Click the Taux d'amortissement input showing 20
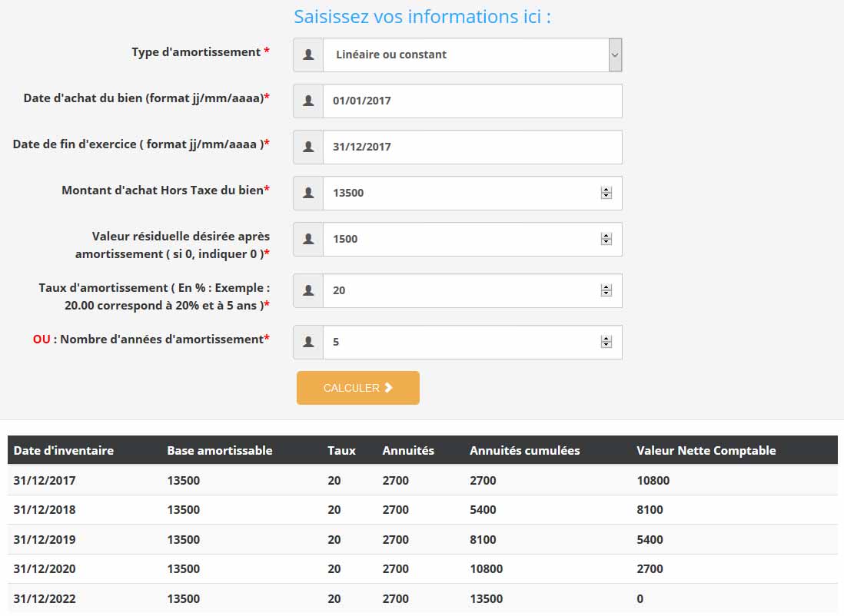844x616 pixels. [473, 290]
